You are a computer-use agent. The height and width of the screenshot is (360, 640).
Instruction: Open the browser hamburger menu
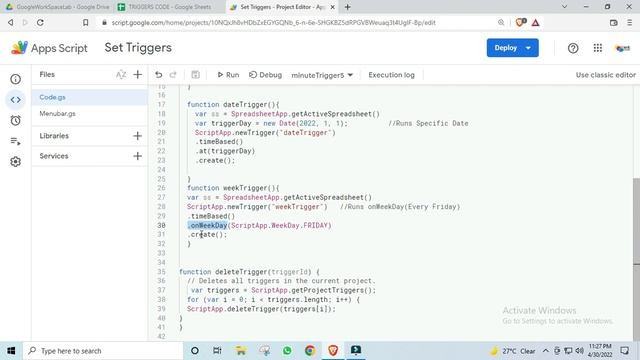pyautogui.click(x=630, y=22)
